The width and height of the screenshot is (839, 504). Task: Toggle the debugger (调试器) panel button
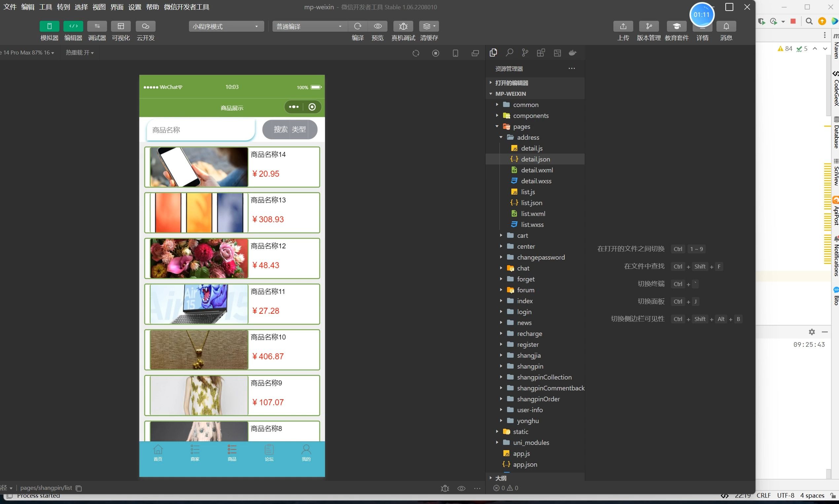[x=97, y=26]
